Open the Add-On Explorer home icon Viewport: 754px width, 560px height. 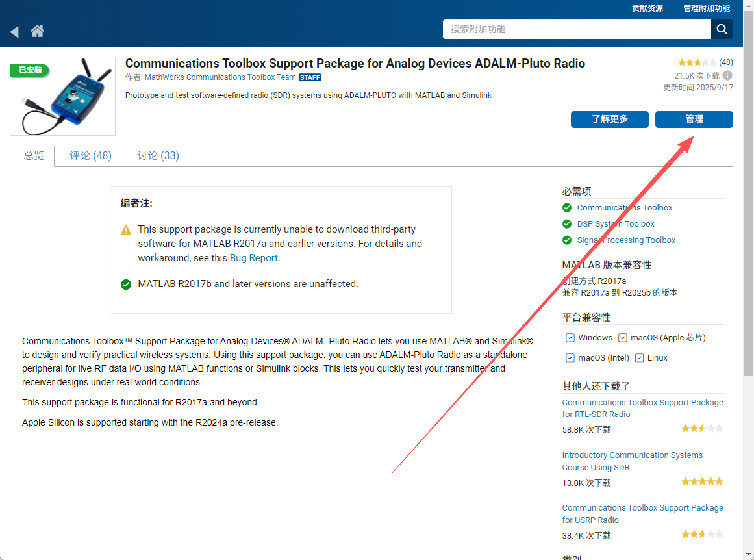pyautogui.click(x=37, y=31)
